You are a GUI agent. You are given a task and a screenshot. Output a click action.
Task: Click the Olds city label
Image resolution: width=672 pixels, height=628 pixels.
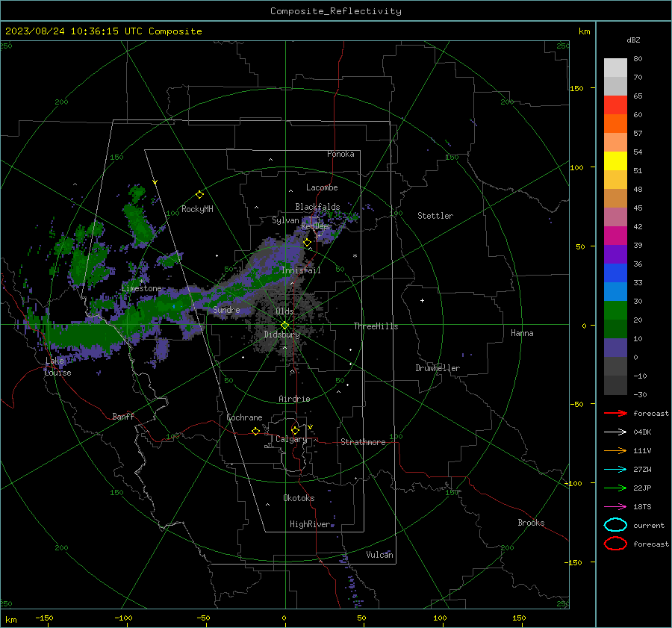tap(284, 311)
